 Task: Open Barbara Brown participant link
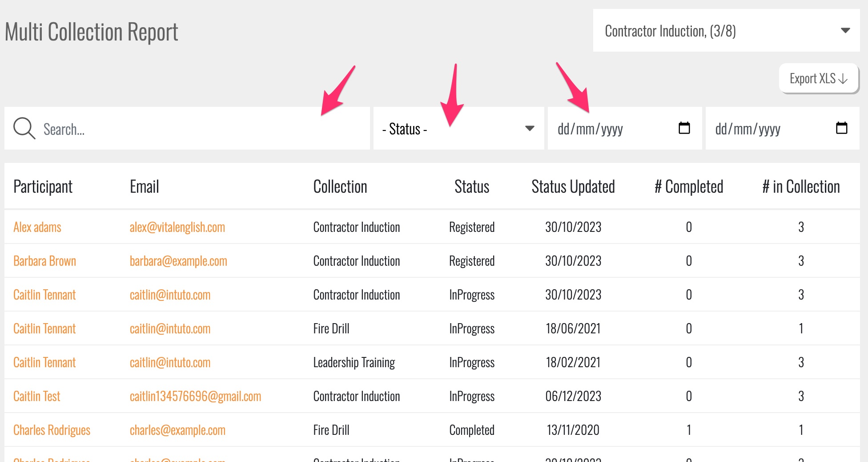[44, 261]
